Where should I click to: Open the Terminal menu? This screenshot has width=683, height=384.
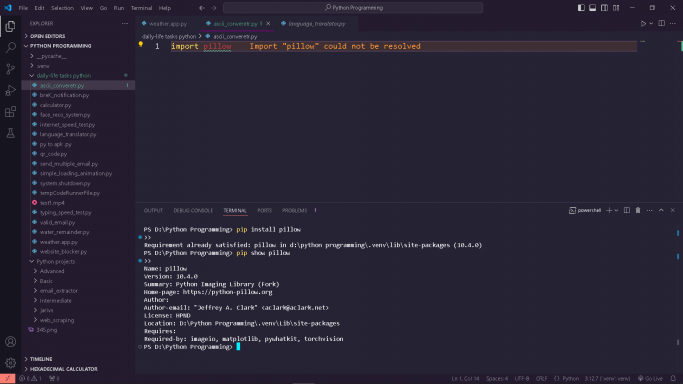tap(142, 8)
